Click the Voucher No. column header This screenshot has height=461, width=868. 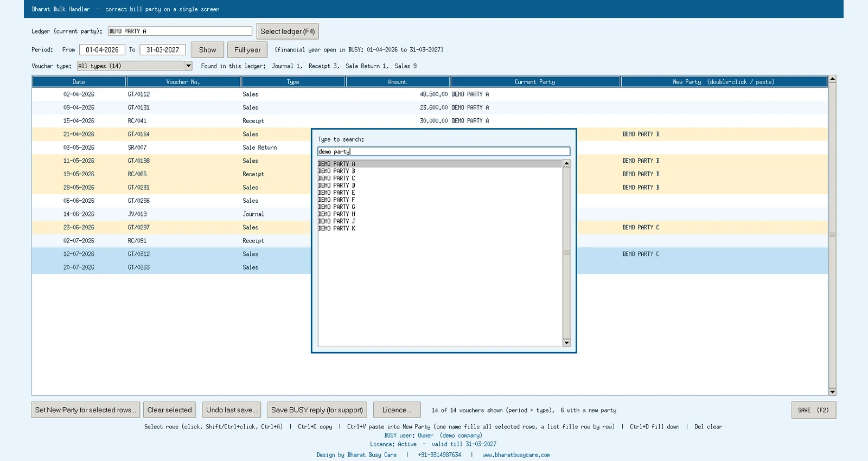point(183,82)
